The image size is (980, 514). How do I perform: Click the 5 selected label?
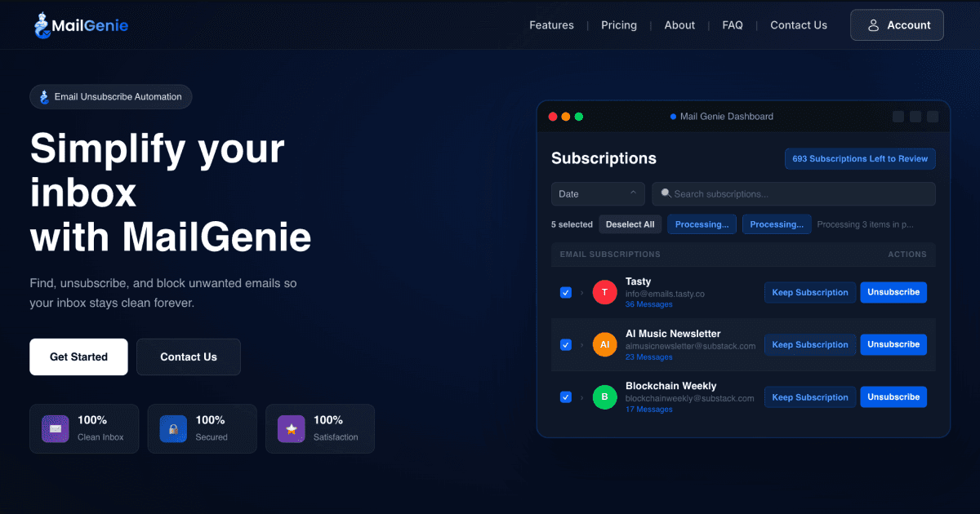click(x=572, y=224)
